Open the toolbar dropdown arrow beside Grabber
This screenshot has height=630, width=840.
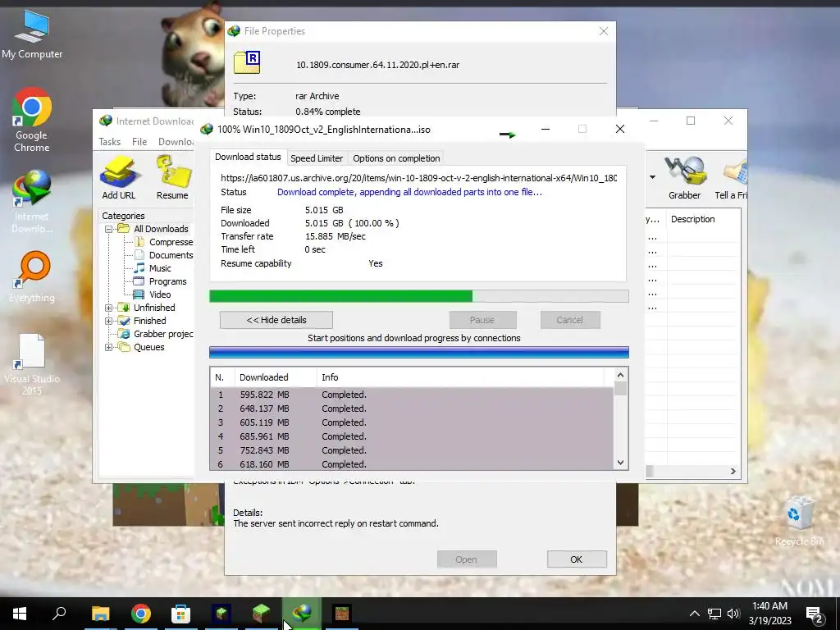[x=652, y=177]
